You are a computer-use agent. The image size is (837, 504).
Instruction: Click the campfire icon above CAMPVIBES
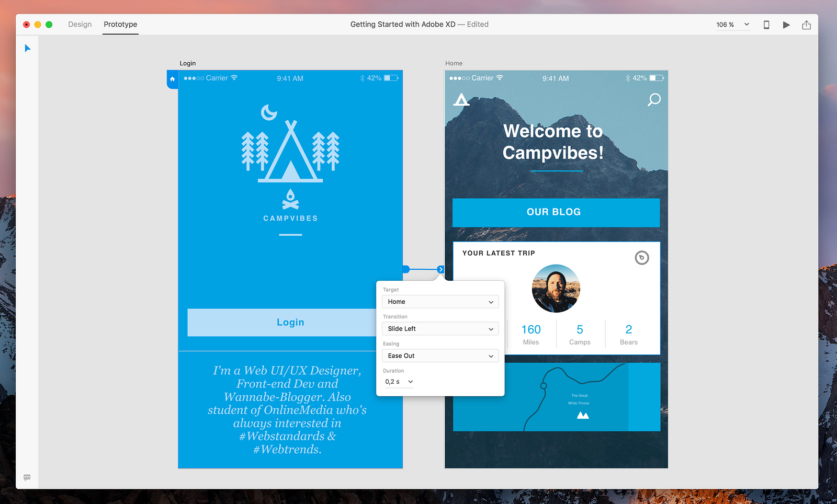290,199
